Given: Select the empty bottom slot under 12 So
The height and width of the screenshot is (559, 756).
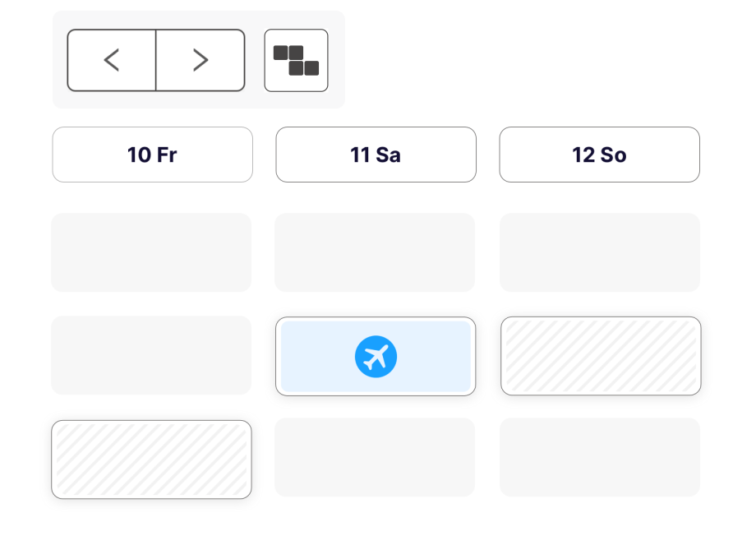Looking at the screenshot, I should click(599, 456).
